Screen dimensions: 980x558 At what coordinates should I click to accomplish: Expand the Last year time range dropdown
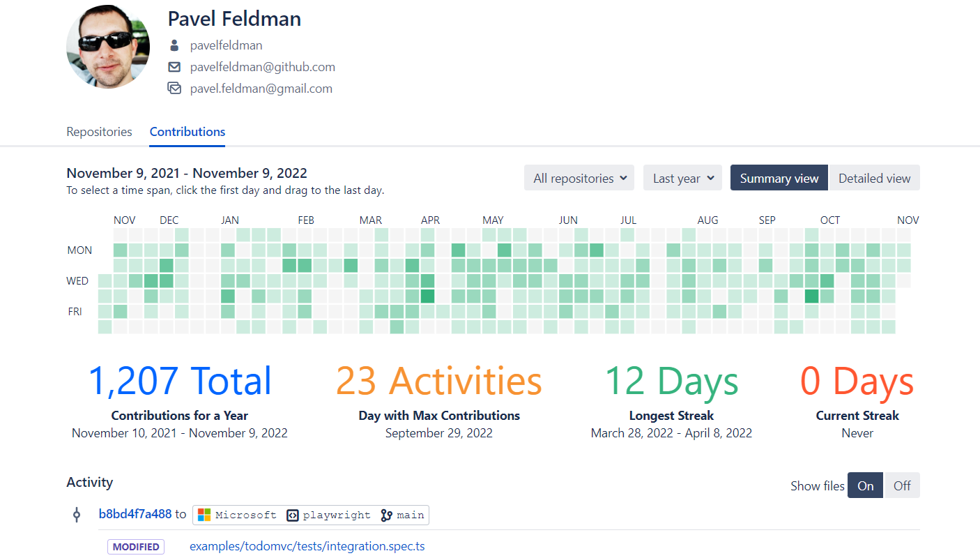683,178
